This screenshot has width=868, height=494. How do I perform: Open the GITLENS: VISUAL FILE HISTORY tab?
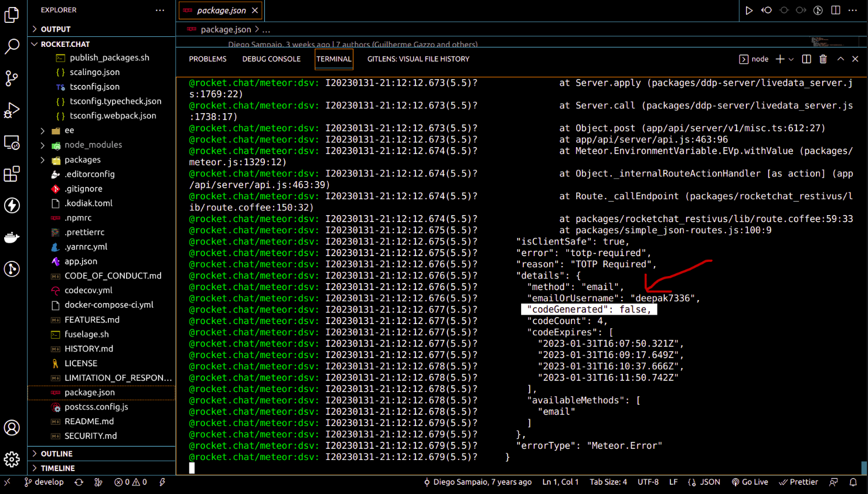[418, 59]
